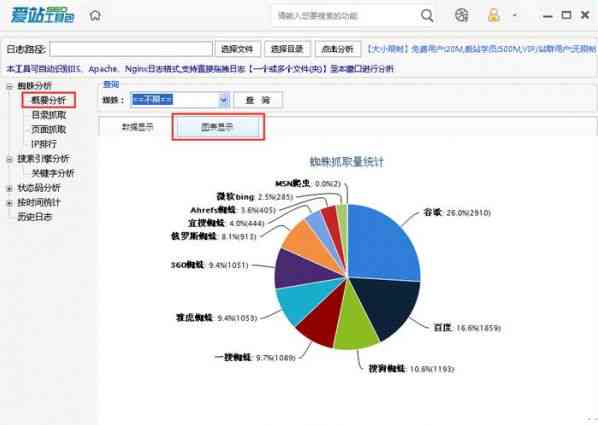This screenshot has height=425, width=598.
Task: Click the 选择目录 button
Action: pyautogui.click(x=287, y=49)
